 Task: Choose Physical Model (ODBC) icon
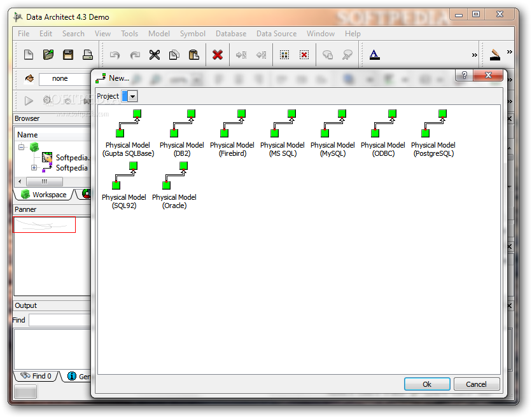pyautogui.click(x=382, y=134)
